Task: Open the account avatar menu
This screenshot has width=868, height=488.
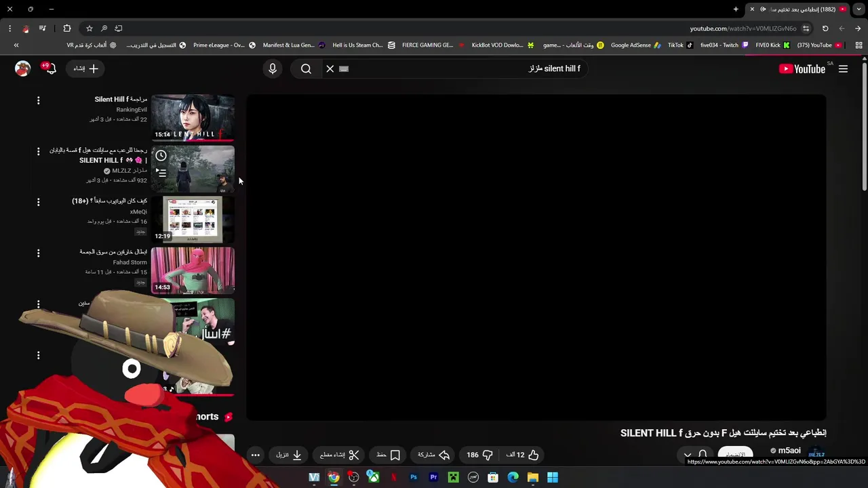Action: click(23, 68)
